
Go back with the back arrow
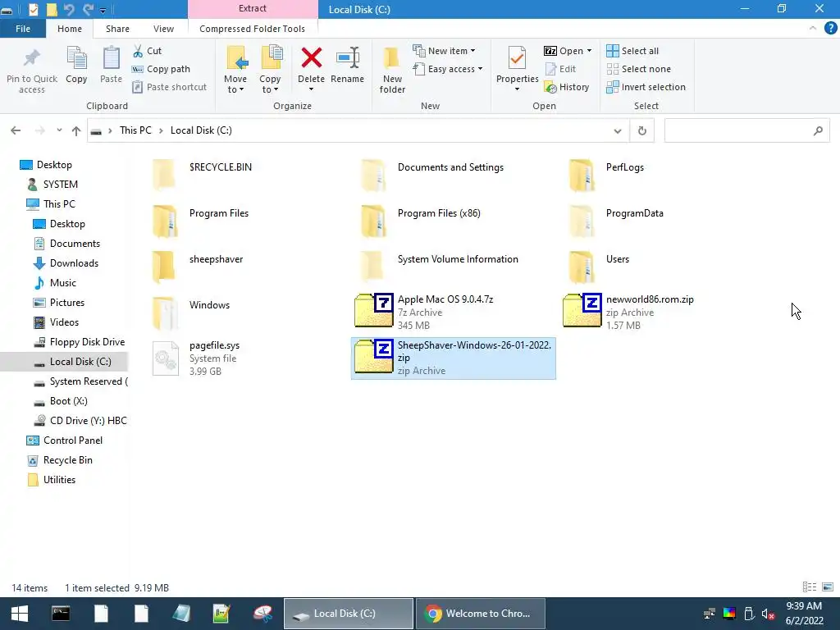coord(16,130)
